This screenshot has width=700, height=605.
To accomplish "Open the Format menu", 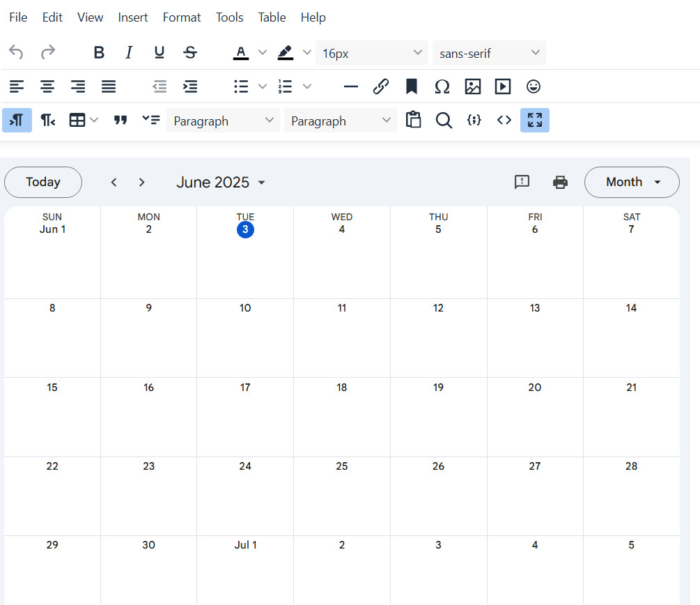I will [x=182, y=17].
